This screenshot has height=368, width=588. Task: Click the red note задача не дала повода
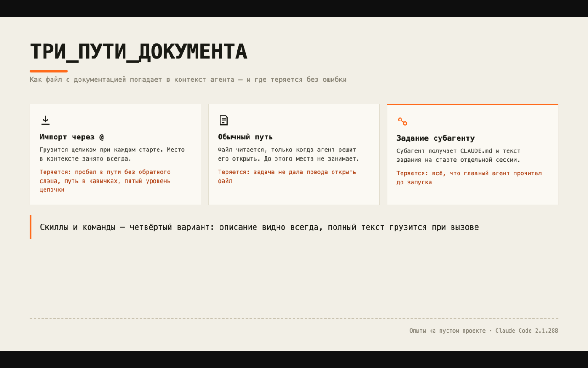(x=287, y=177)
